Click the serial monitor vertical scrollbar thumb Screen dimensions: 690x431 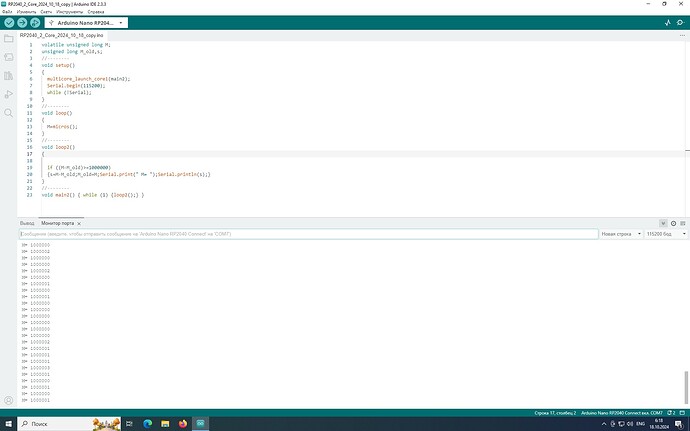pyautogui.click(x=686, y=389)
